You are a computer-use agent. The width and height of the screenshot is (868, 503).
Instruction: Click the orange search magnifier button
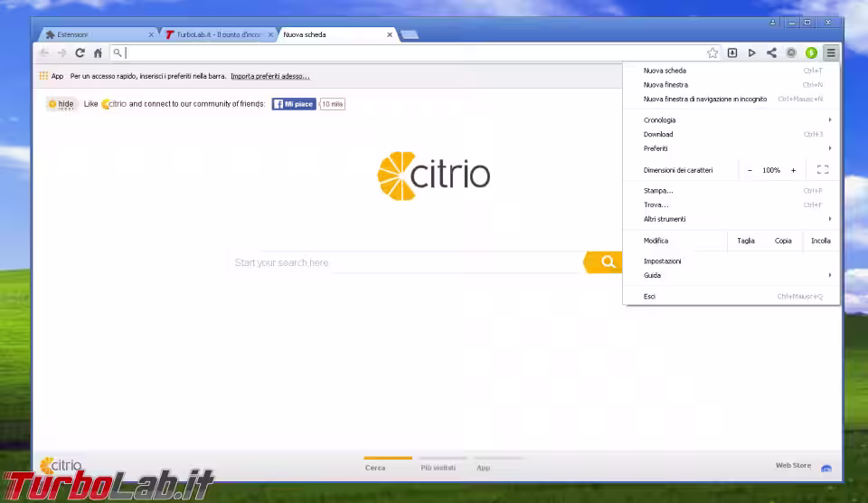coord(603,262)
